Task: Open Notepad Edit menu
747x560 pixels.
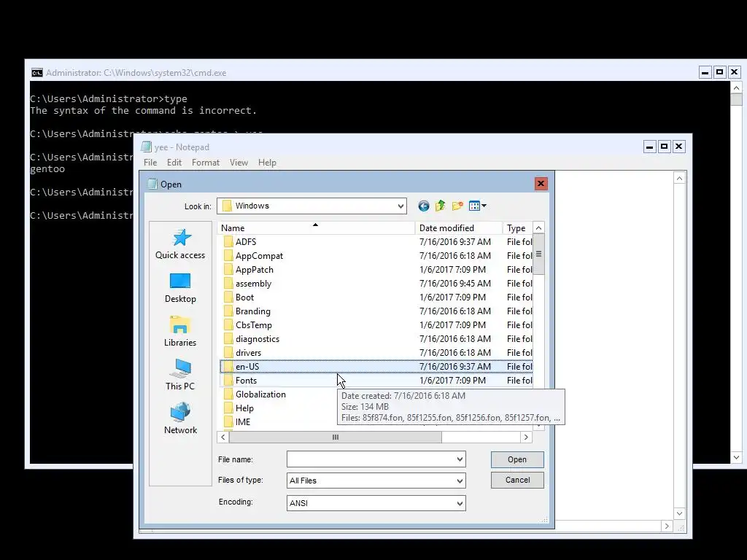Action: point(174,163)
